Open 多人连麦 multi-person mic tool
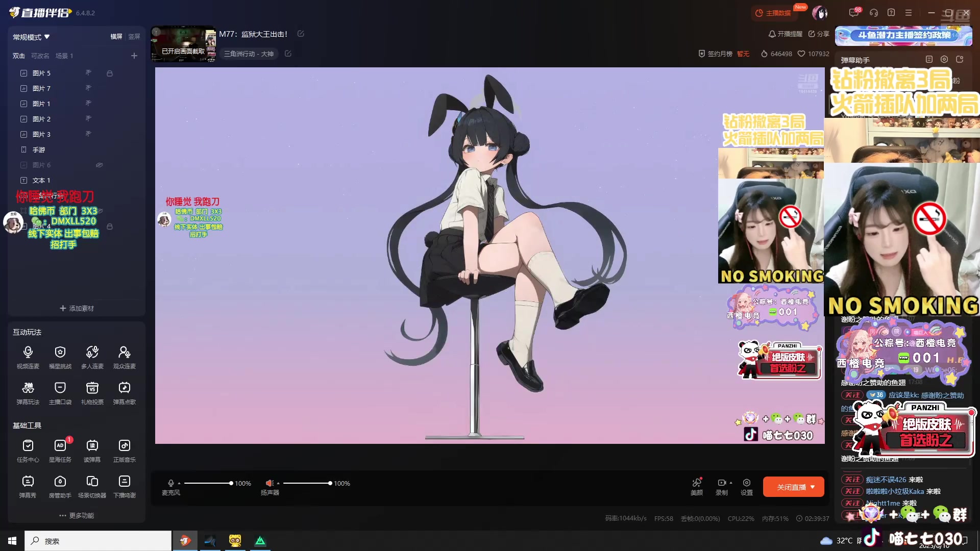Image resolution: width=980 pixels, height=551 pixels. pos(92,357)
